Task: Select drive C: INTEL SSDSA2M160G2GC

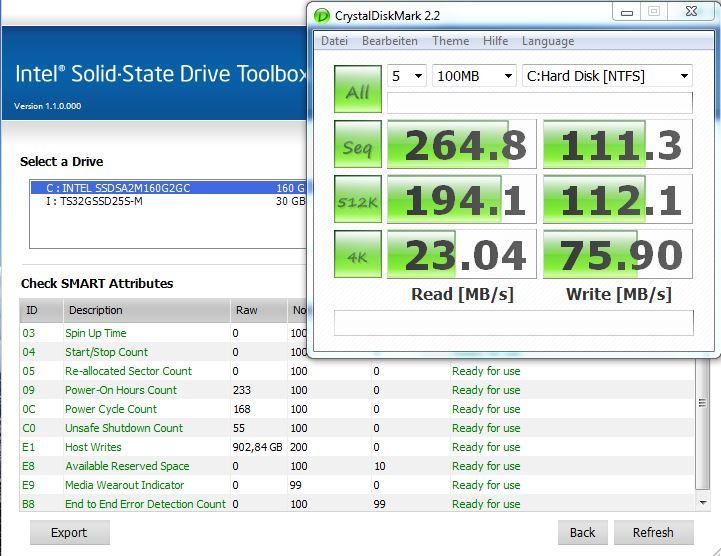Action: (x=168, y=188)
